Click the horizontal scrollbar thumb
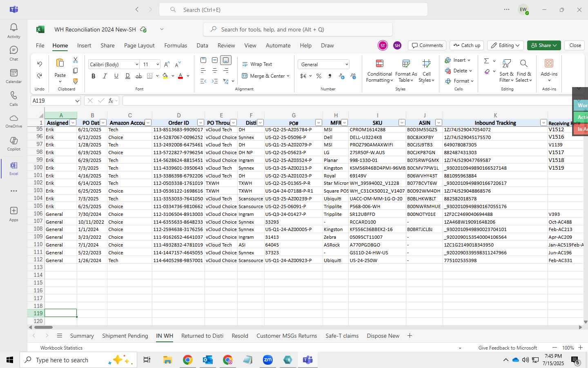Screen dimensions: 588x368 [43, 327]
